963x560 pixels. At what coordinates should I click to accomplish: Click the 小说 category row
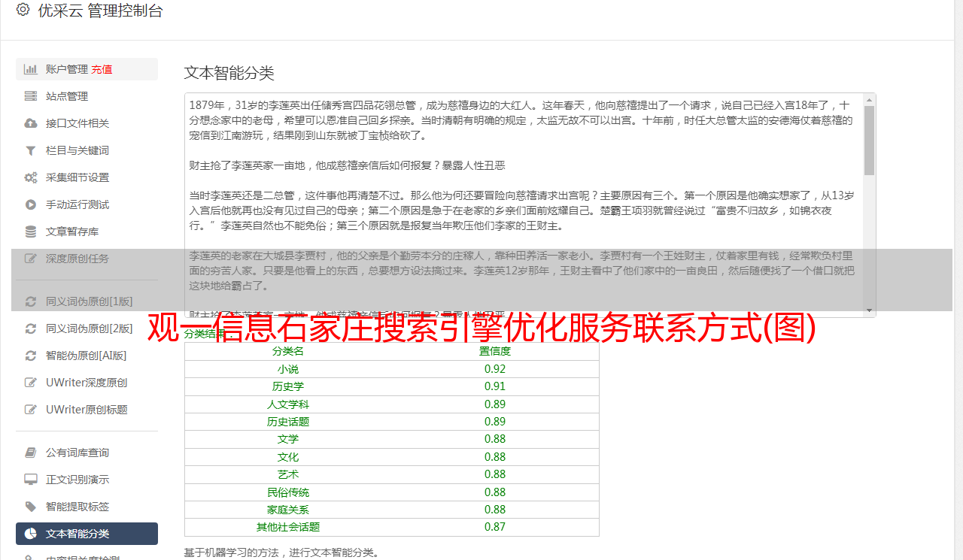(x=392, y=369)
